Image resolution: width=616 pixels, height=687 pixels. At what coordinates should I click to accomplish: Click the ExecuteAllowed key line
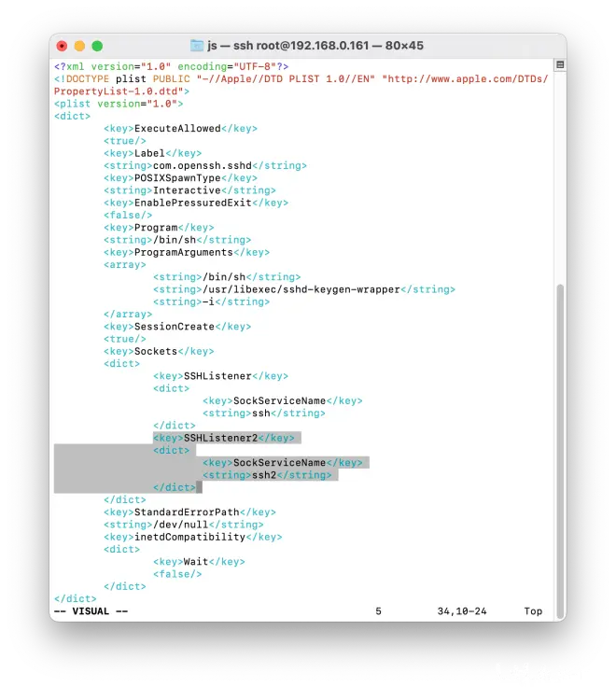(180, 129)
